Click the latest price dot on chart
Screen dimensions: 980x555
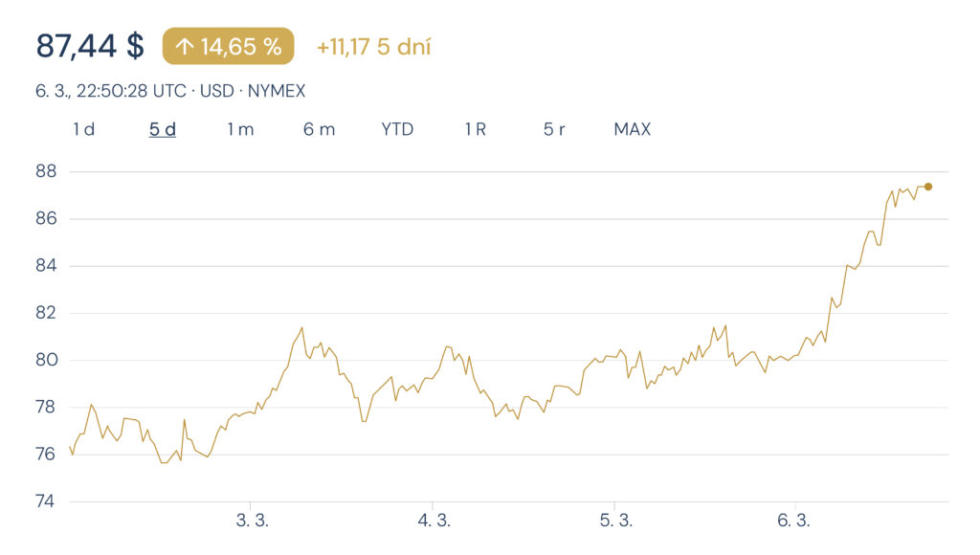coord(928,187)
